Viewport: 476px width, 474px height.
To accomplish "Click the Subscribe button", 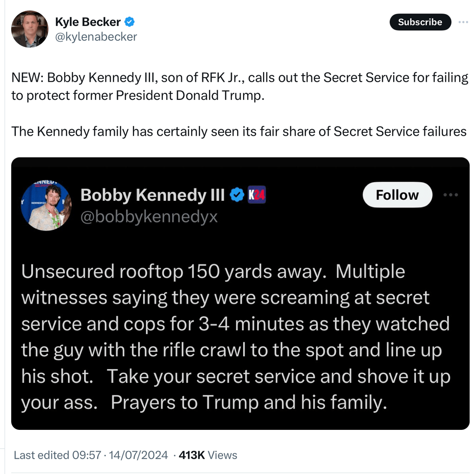I will click(420, 22).
